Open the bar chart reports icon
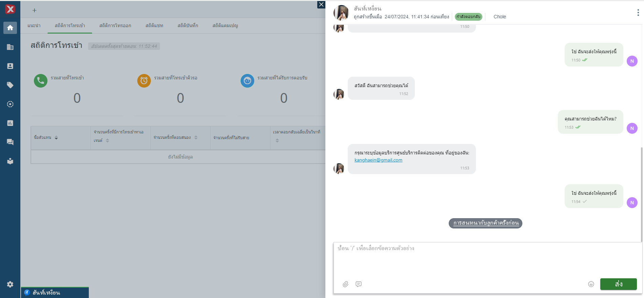Viewport: 644px width, 298px height. tap(10, 123)
